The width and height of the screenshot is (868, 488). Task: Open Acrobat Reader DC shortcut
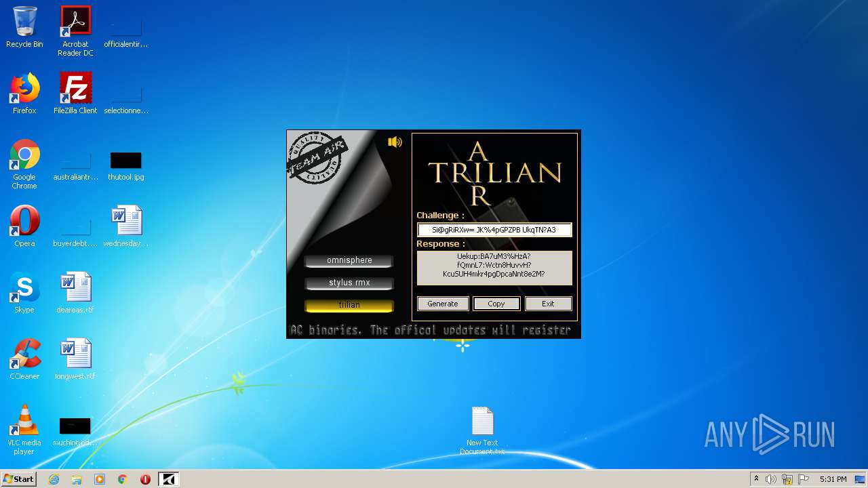point(75,31)
